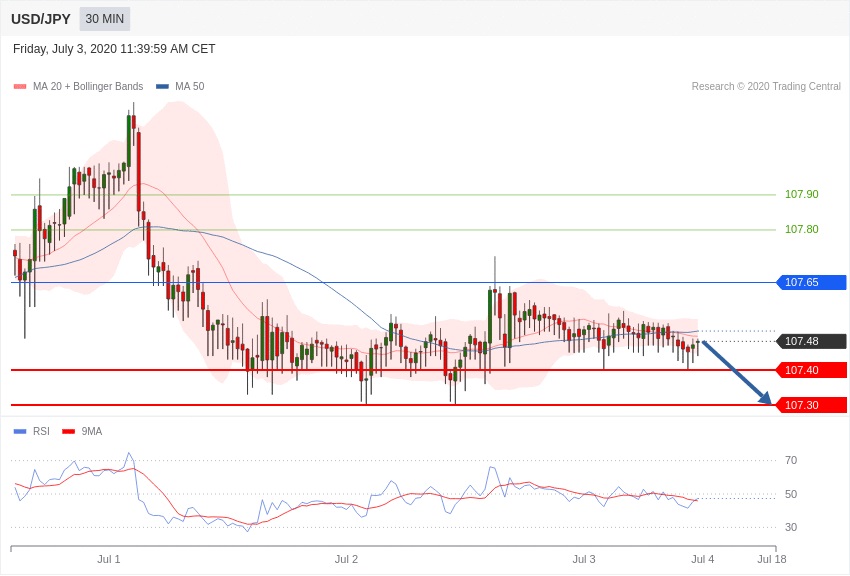850x576 pixels.
Task: Select the blue 107.65 pivot price tag
Action: (811, 283)
